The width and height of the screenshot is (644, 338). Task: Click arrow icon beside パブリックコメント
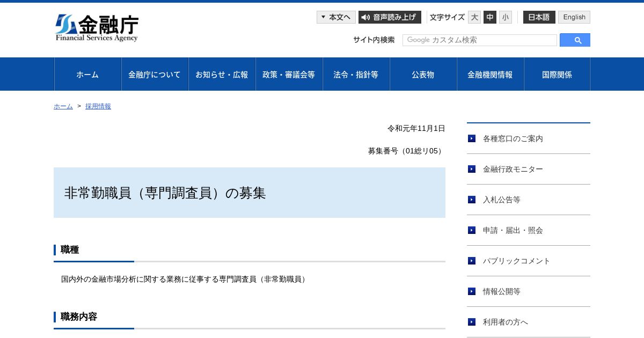coord(472,261)
